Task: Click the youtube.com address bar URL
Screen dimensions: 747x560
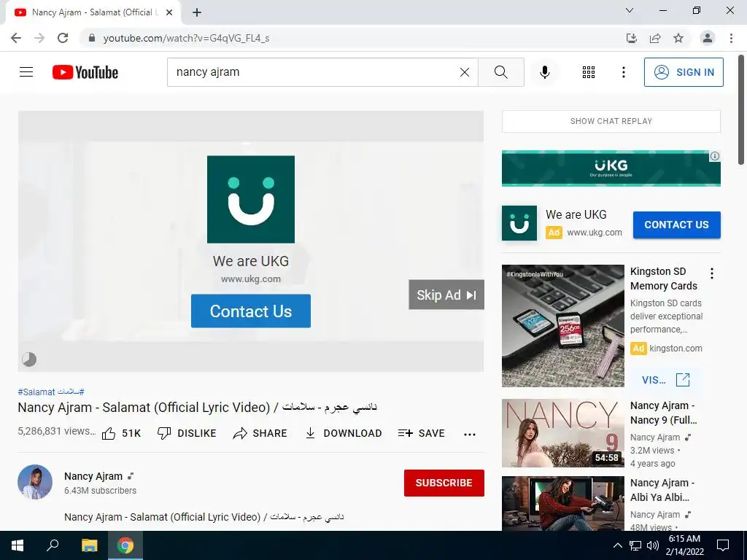Action: click(186, 38)
